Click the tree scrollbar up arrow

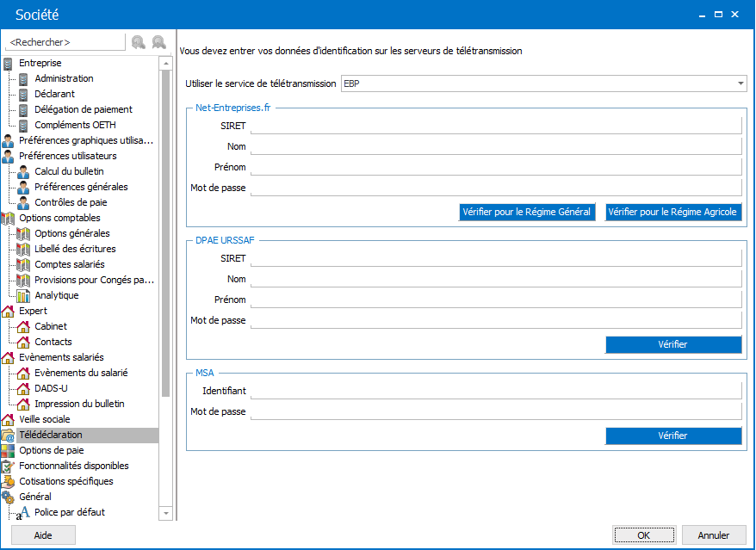click(x=166, y=63)
